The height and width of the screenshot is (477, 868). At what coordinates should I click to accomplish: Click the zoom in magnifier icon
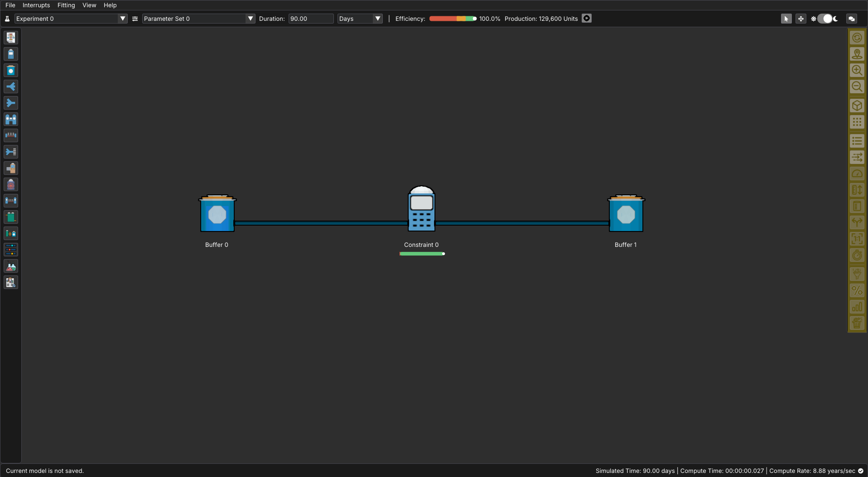(x=857, y=70)
